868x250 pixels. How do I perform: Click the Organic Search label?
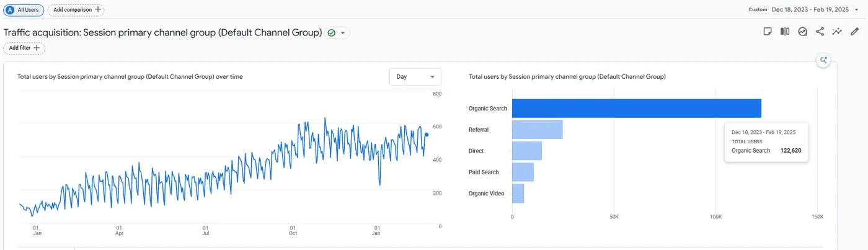tap(488, 109)
